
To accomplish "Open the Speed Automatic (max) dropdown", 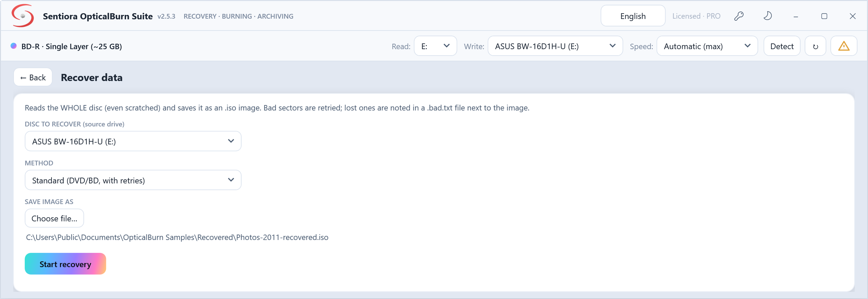I will coord(707,46).
